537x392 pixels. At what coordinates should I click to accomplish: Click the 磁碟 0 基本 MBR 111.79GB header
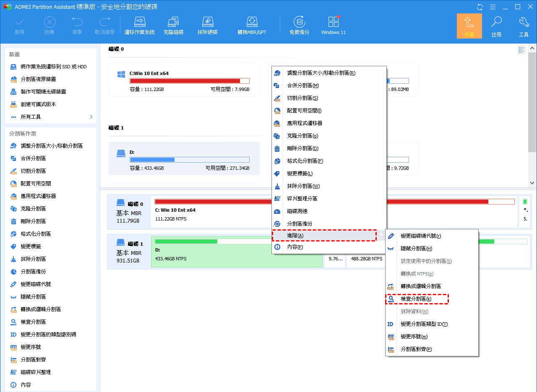click(x=130, y=213)
